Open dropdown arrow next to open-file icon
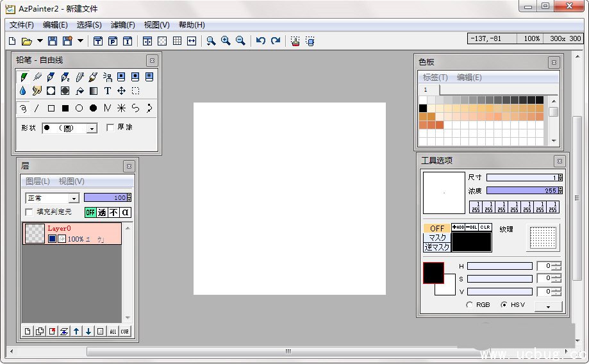This screenshot has width=589, height=364. (40, 41)
